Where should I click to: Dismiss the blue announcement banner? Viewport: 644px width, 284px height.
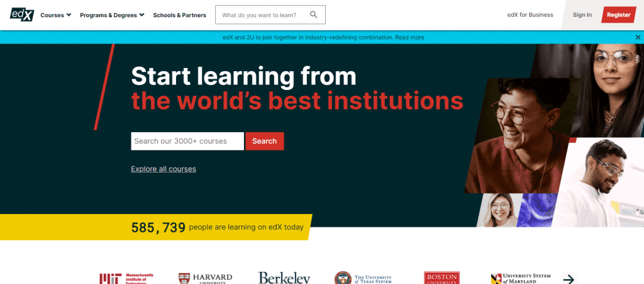coord(638,37)
